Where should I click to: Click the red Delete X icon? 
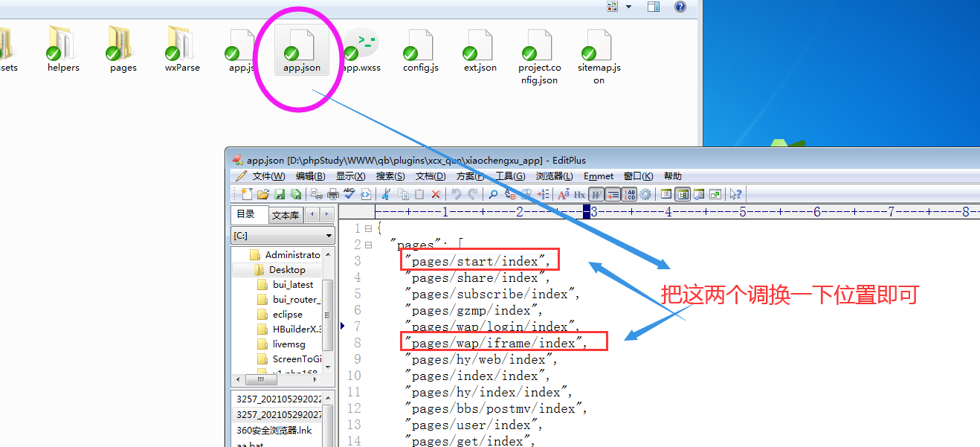436,194
